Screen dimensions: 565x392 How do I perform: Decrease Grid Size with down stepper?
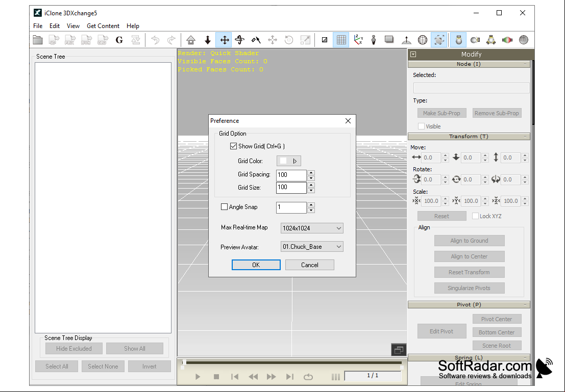311,191
